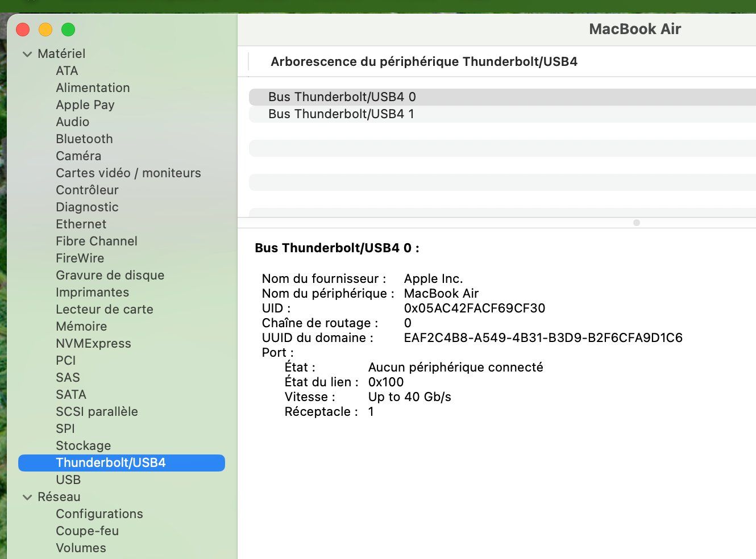
Task: Select Audio in the sidebar
Action: (73, 122)
